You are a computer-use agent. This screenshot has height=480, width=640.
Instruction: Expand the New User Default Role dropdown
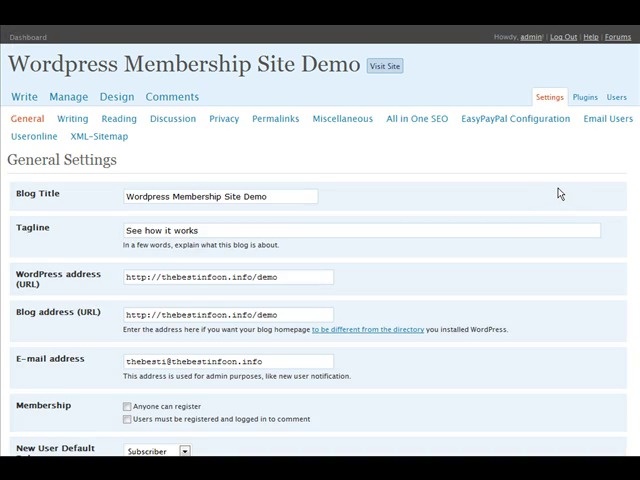157,451
